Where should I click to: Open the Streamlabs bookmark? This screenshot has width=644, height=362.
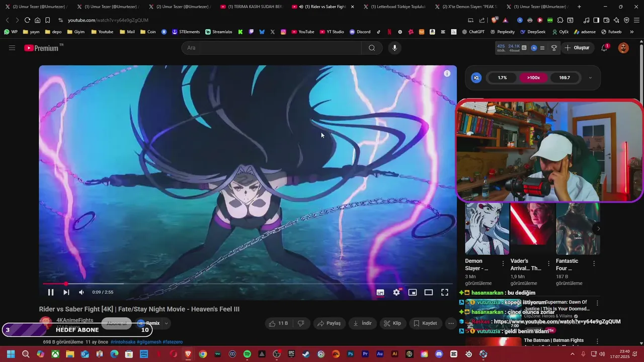pyautogui.click(x=219, y=32)
